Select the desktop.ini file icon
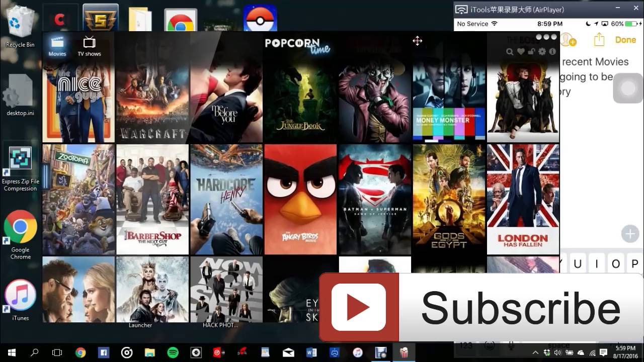This screenshot has width=644, height=362. tap(20, 95)
